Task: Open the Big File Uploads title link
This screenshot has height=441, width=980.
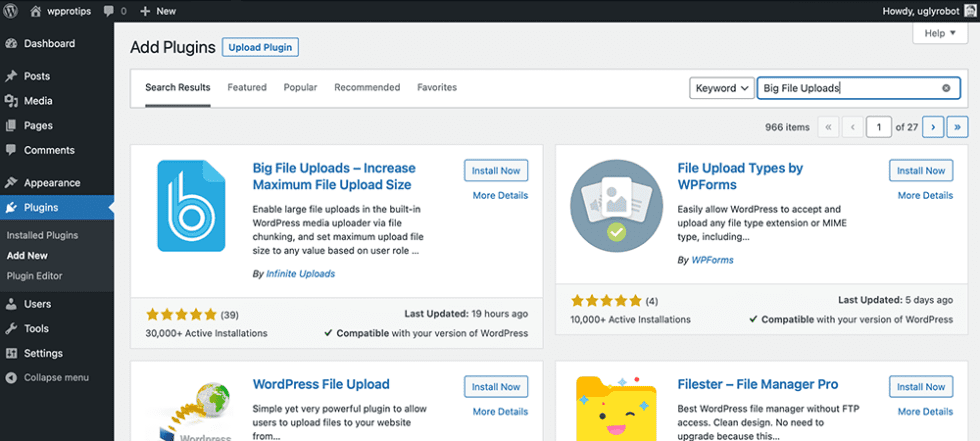Action: 334,177
